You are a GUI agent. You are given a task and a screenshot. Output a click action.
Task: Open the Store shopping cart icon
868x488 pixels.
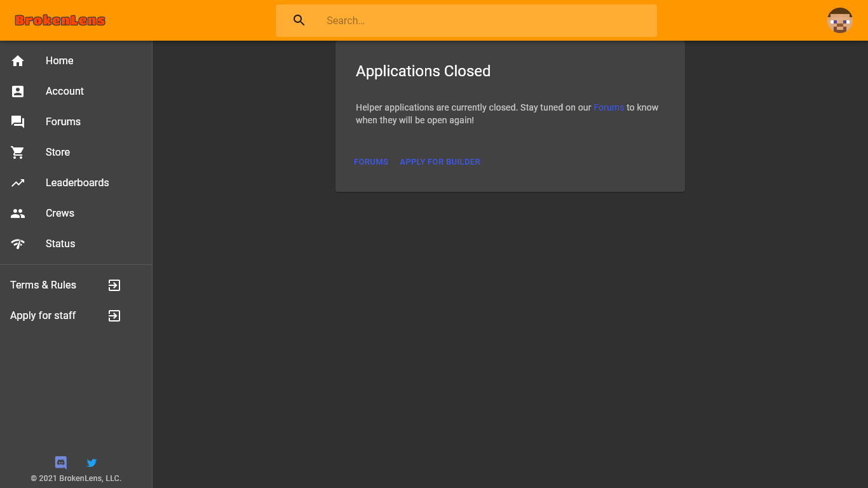tap(18, 152)
